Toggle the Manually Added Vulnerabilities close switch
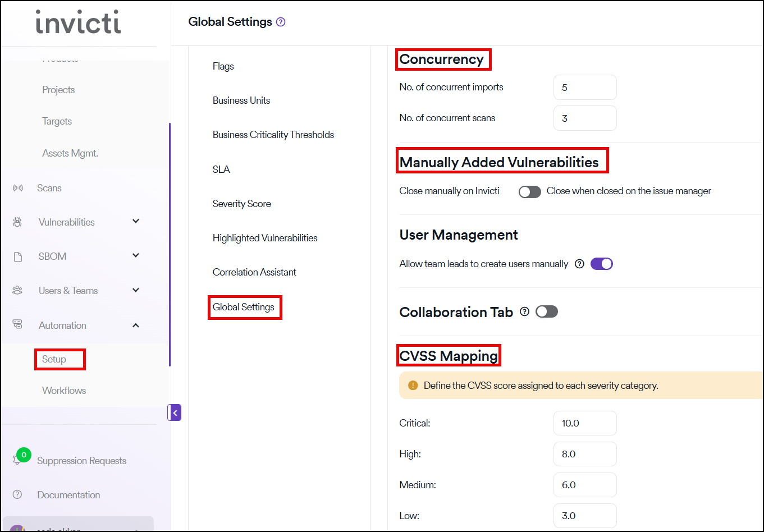The image size is (764, 532). click(x=529, y=191)
